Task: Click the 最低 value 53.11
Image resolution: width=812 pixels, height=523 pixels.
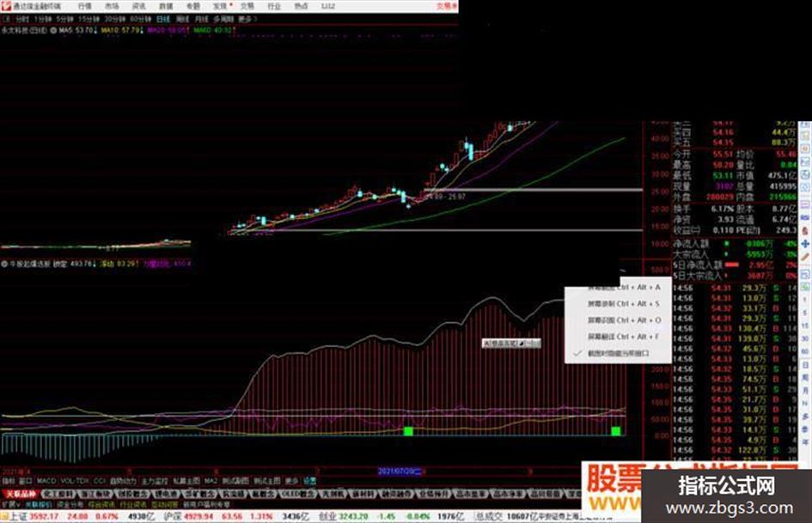Action: pyautogui.click(x=723, y=175)
